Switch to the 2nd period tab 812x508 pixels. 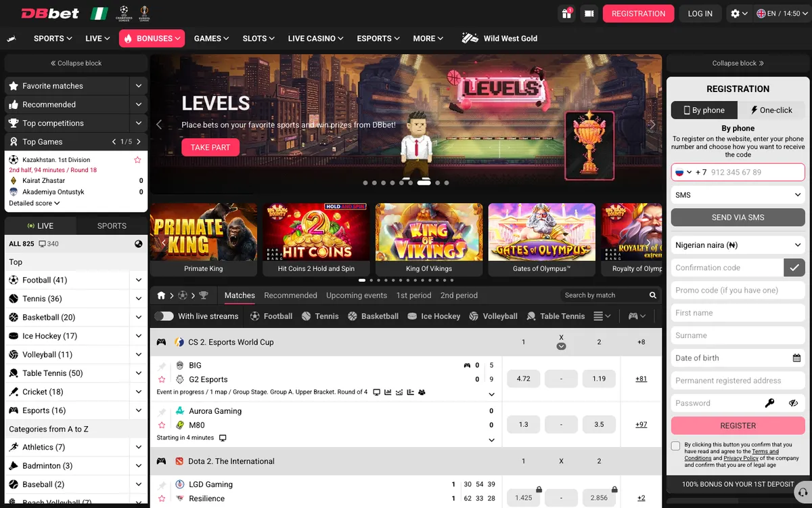459,295
